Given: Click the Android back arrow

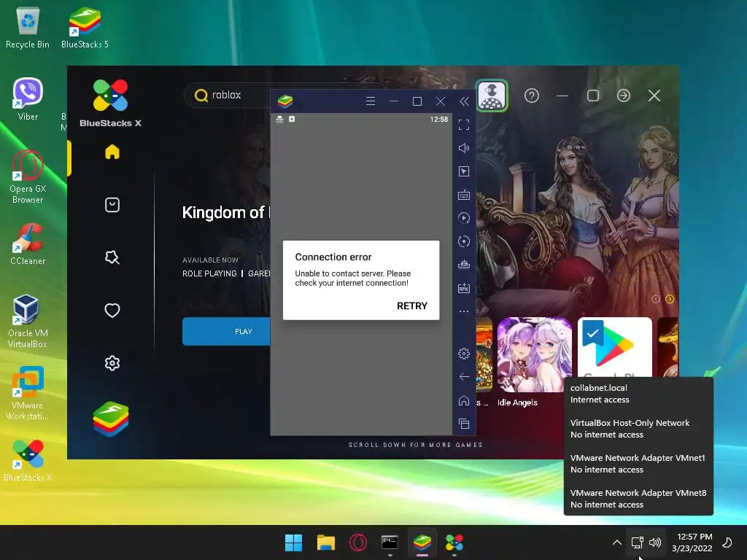Looking at the screenshot, I should 464,377.
